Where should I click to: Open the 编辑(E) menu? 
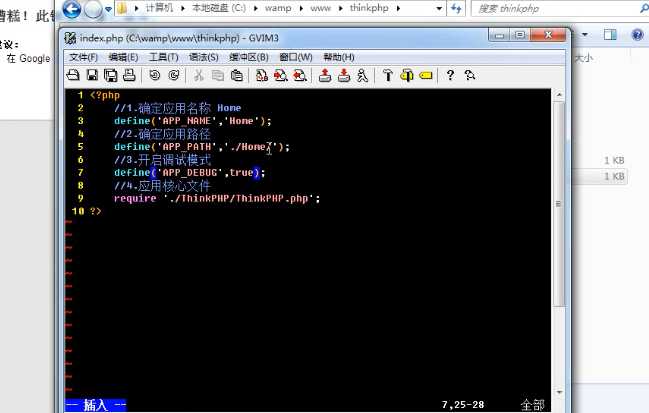[x=123, y=57]
